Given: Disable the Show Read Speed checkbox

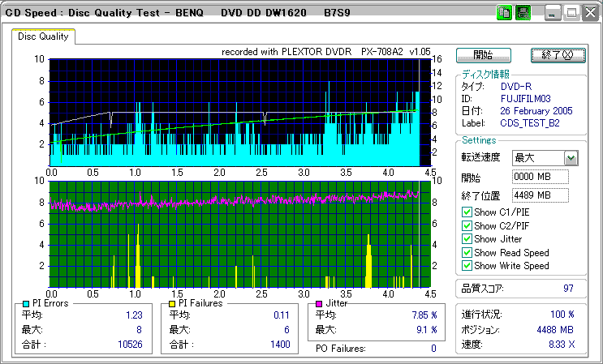Looking at the screenshot, I should tap(467, 253).
